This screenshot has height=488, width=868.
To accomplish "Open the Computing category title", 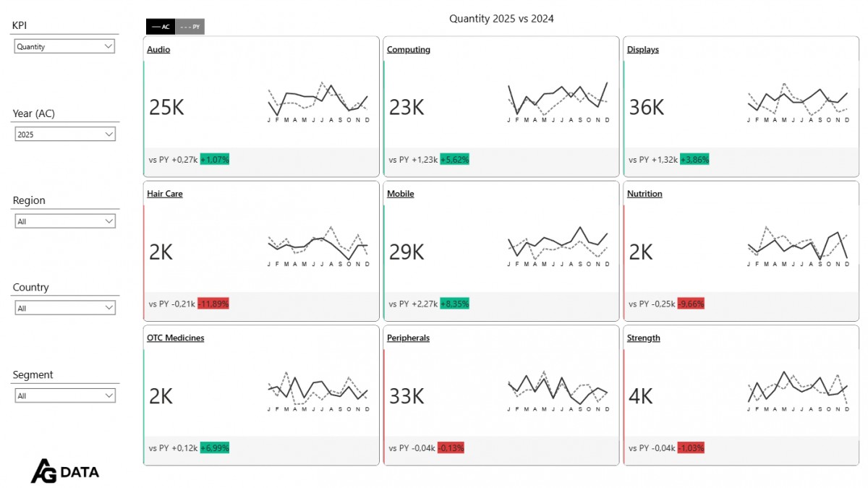I will click(408, 50).
